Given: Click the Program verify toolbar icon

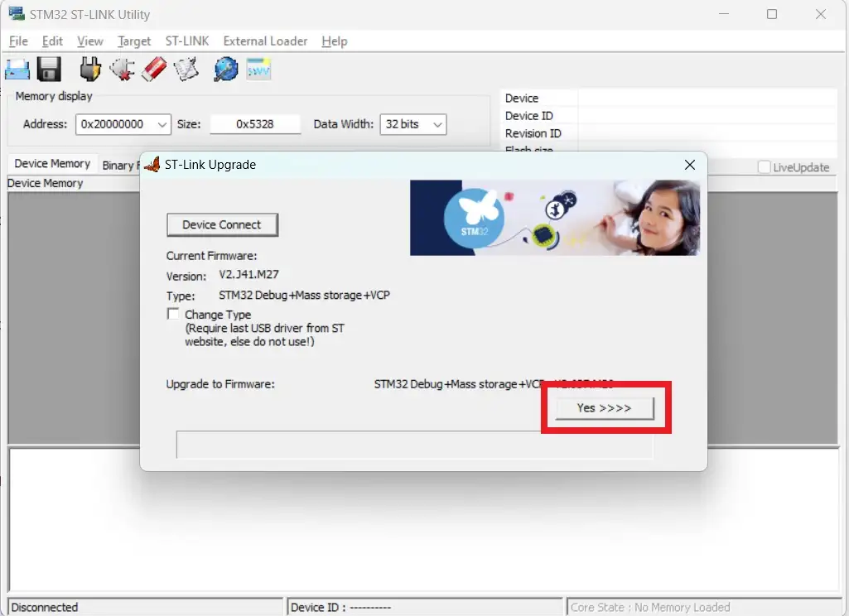Looking at the screenshot, I should pos(186,70).
